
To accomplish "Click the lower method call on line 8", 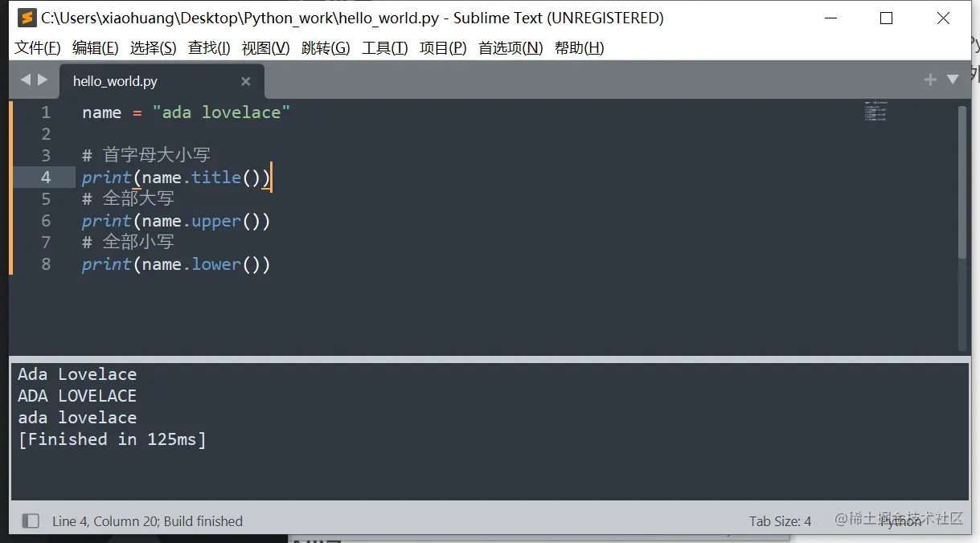I will 215,264.
